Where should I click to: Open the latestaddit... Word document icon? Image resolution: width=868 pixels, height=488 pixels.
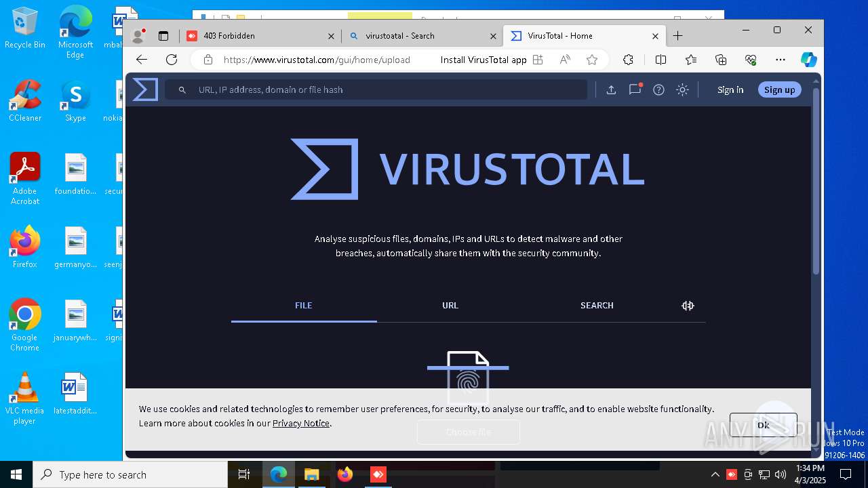tap(75, 393)
